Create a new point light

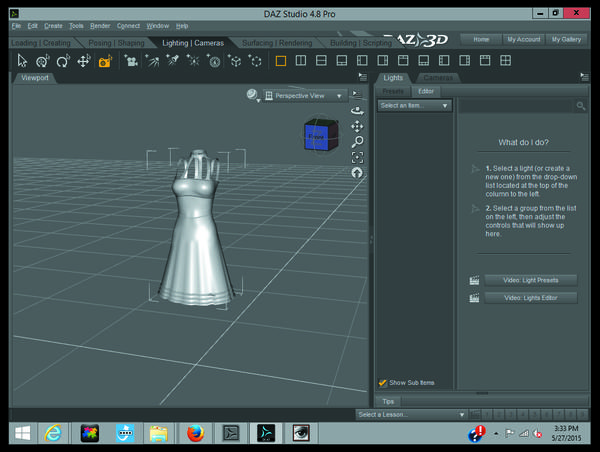193,61
